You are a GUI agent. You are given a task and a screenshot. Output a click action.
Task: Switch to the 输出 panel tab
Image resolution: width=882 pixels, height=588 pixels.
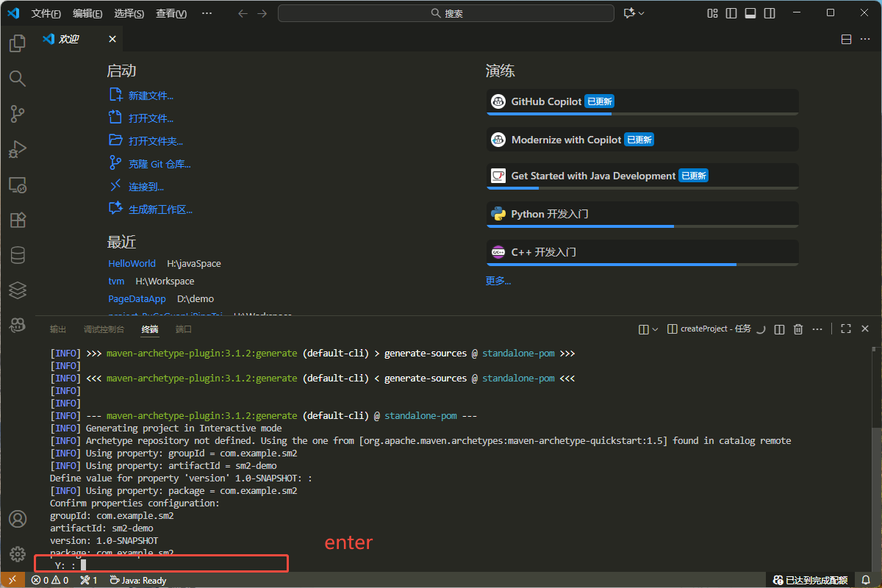pyautogui.click(x=58, y=329)
